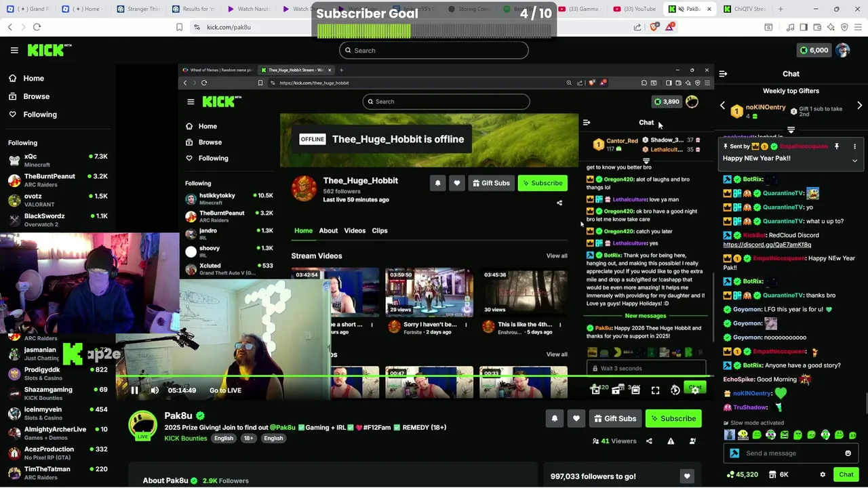Open TheBurntPeanut channel in Following list

coord(58,180)
